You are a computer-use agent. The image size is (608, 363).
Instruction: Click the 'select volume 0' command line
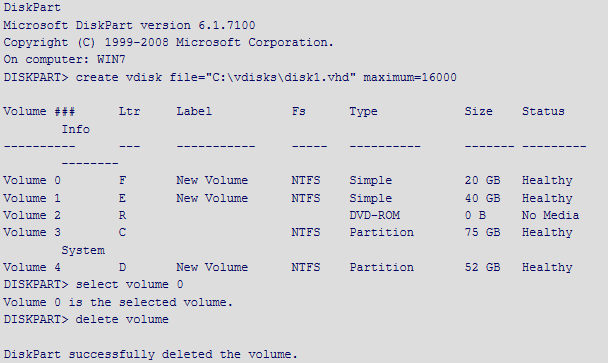pyautogui.click(x=93, y=284)
